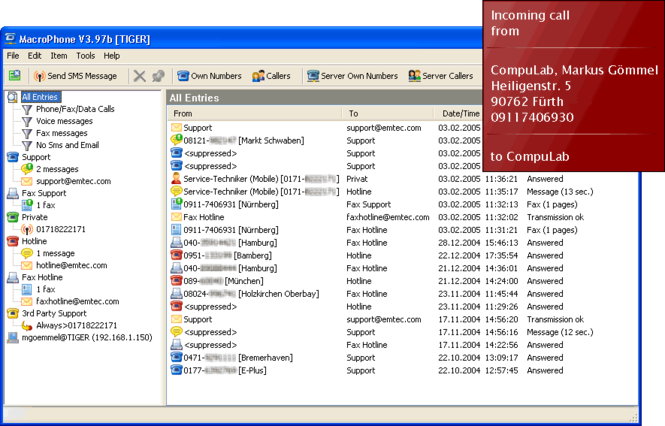Open the File menu
The image size is (665, 426).
click(13, 56)
